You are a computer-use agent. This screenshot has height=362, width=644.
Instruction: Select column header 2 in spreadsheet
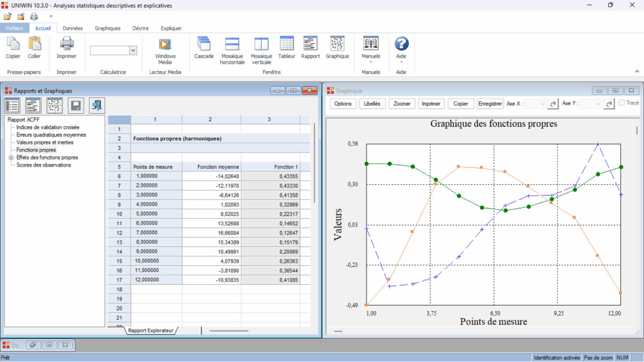click(x=210, y=119)
